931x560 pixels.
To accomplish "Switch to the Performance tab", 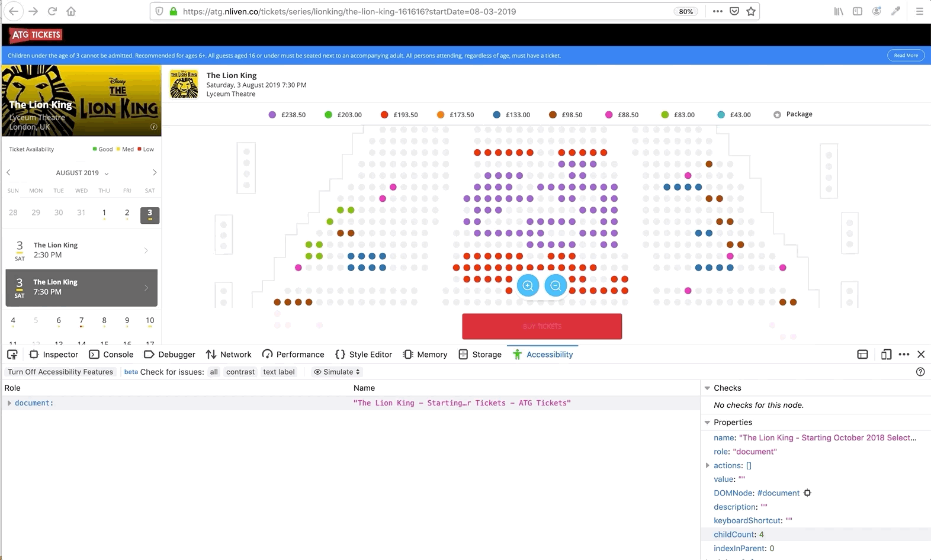I will [293, 355].
